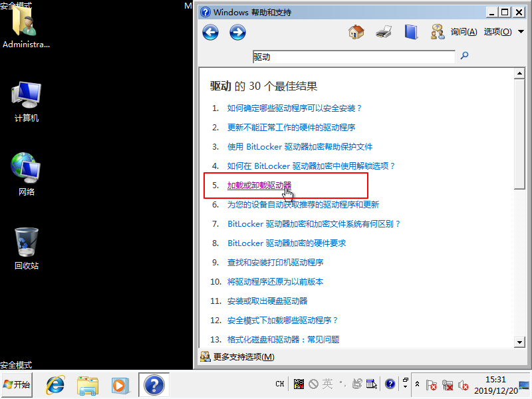Click the search magnifier icon

pyautogui.click(x=465, y=57)
